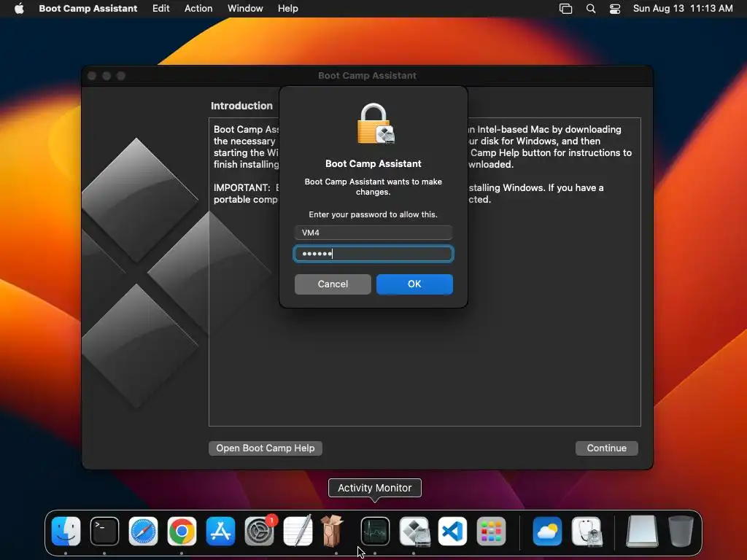Click the Stage Manager windows icon in menu bar
The image size is (747, 560).
point(565,9)
